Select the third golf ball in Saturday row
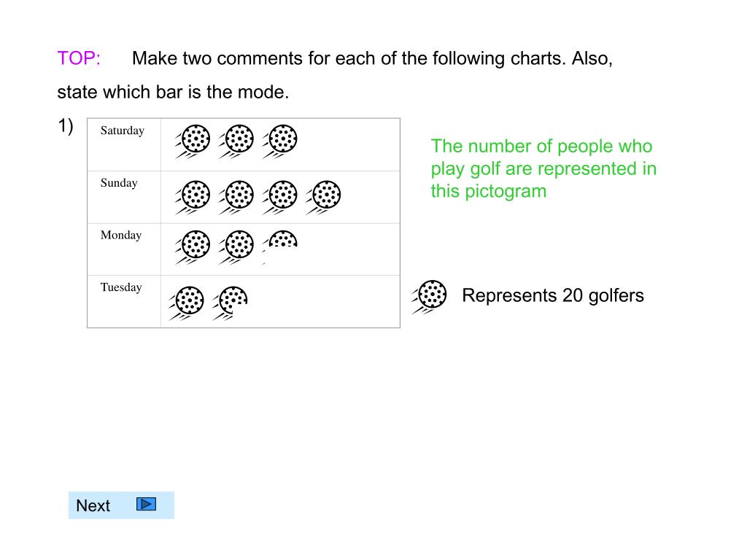The image size is (747, 560). click(279, 141)
